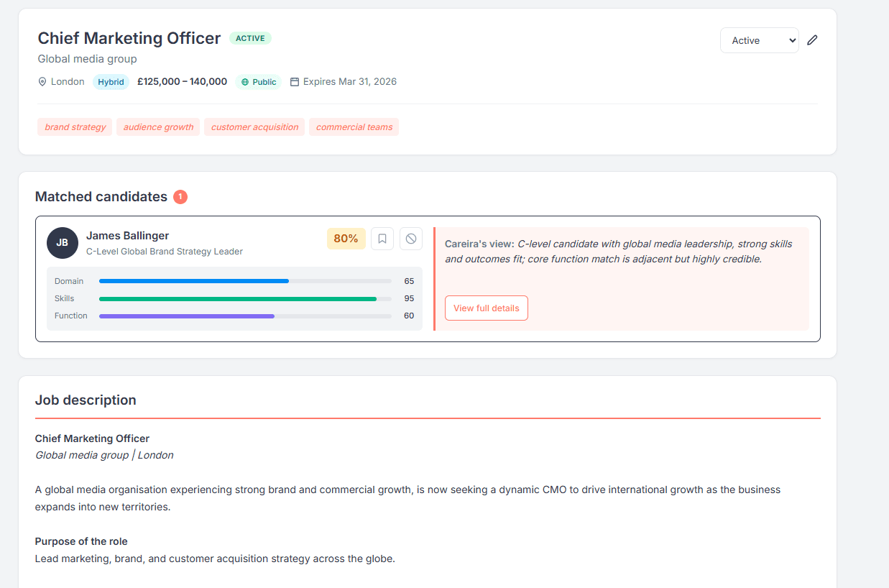
Task: Toggle the Public visibility badge
Action: pos(258,81)
